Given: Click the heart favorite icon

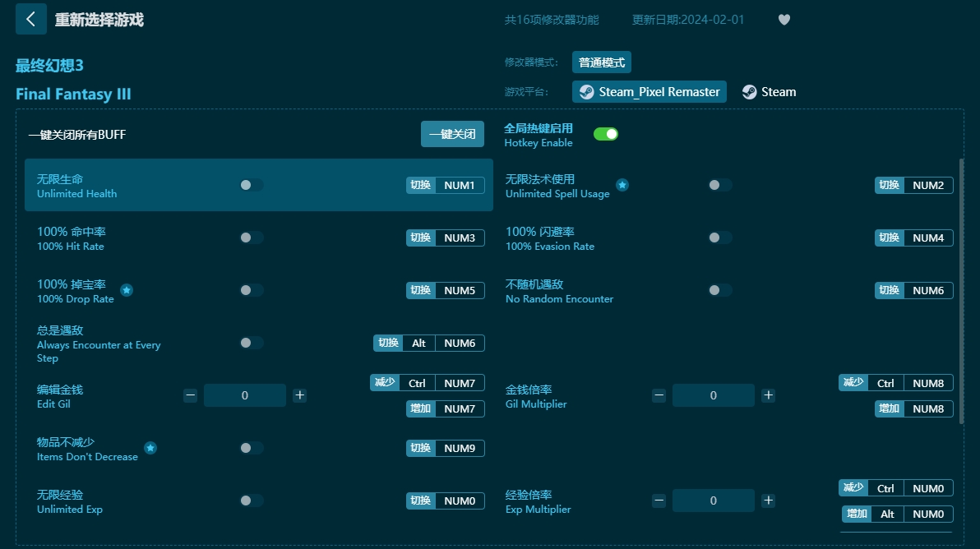Looking at the screenshot, I should click(784, 20).
